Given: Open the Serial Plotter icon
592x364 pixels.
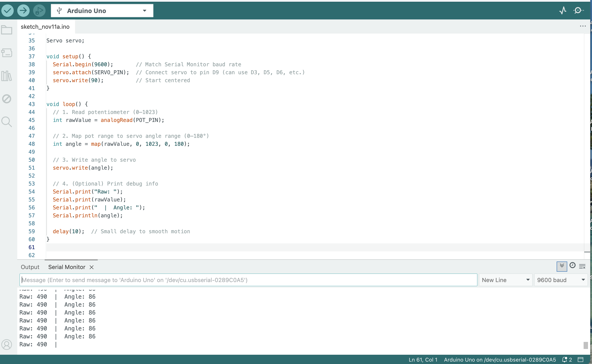Looking at the screenshot, I should pos(563,11).
